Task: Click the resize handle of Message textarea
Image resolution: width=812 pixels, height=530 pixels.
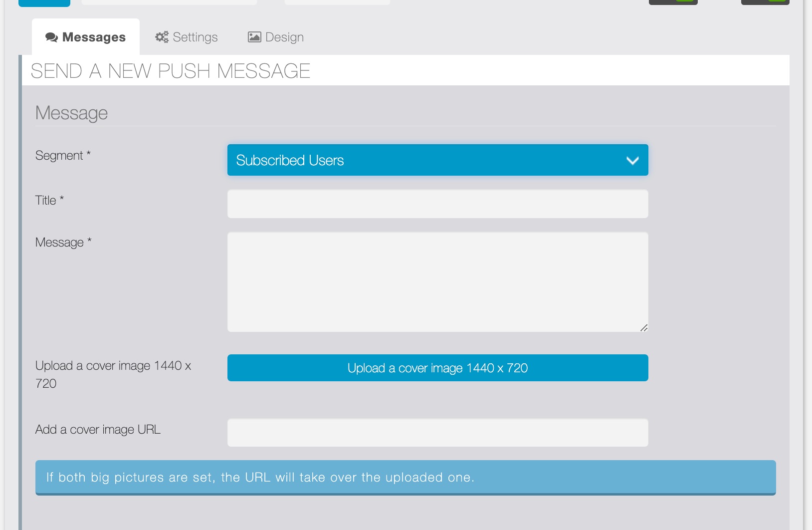Action: [x=643, y=328]
